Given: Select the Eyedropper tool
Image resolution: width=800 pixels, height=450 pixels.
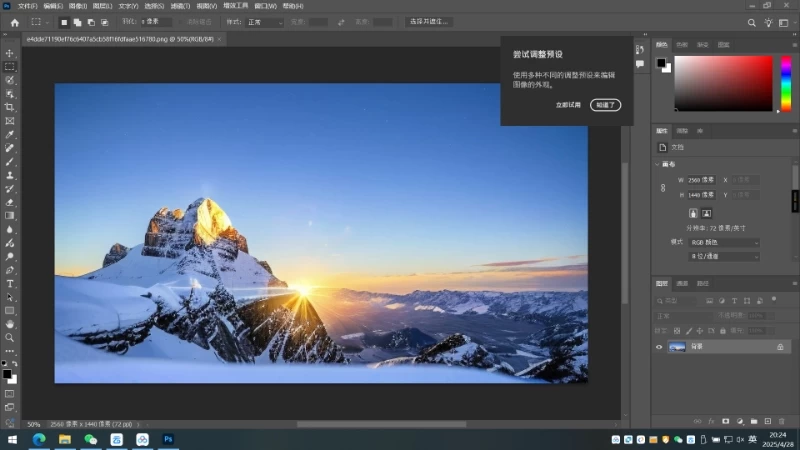Looking at the screenshot, I should coord(10,135).
